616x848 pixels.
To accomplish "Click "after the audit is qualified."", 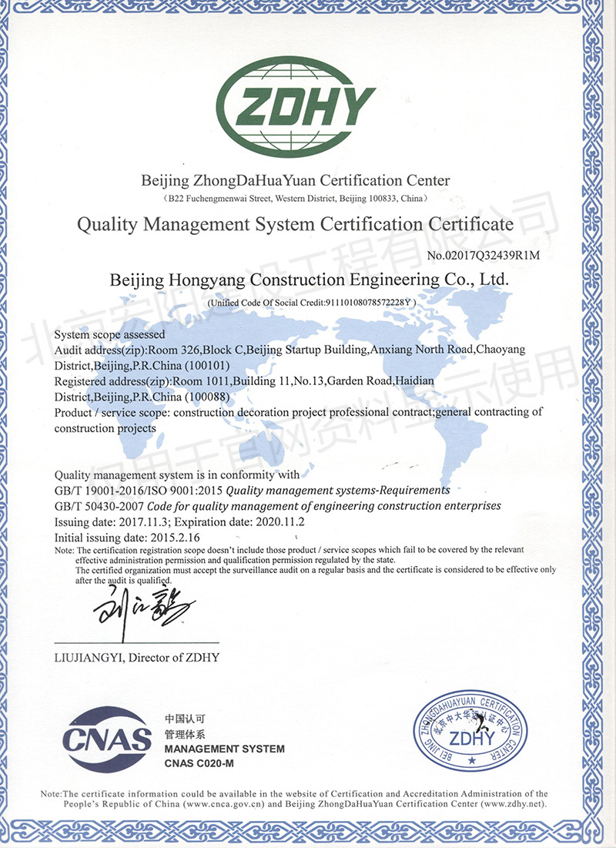I will pos(123,580).
